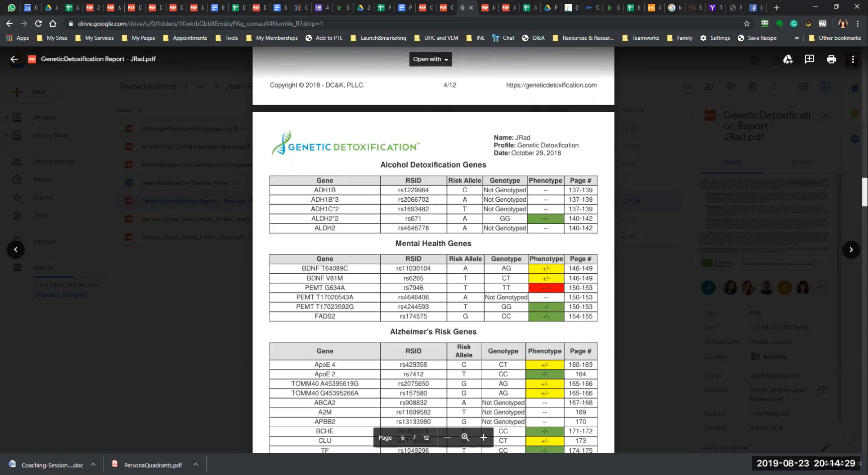The height and width of the screenshot is (475, 868).
Task: Click the 'Alcohol Detoxification Genes' heading
Action: point(433,165)
